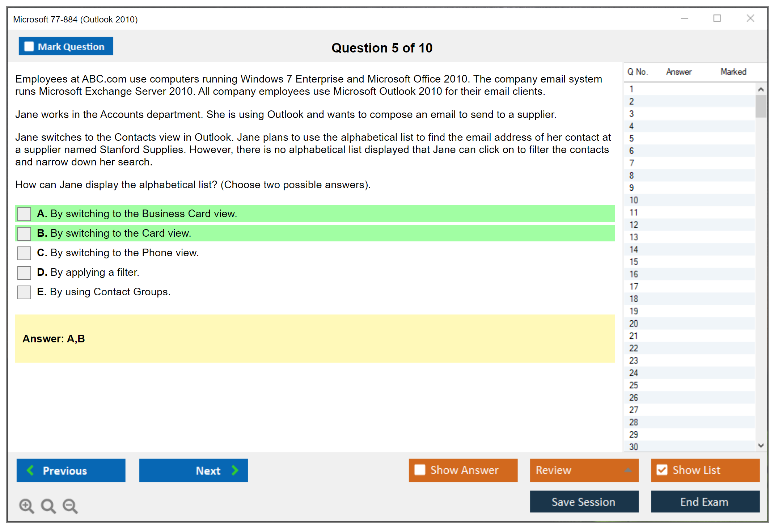Click the Save Session button
The image size is (778, 532).
click(x=584, y=502)
